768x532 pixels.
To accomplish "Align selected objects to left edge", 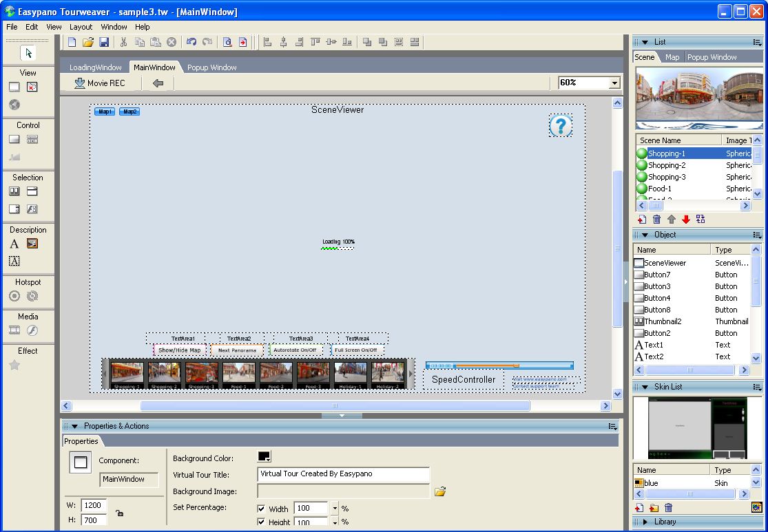I will click(x=267, y=42).
